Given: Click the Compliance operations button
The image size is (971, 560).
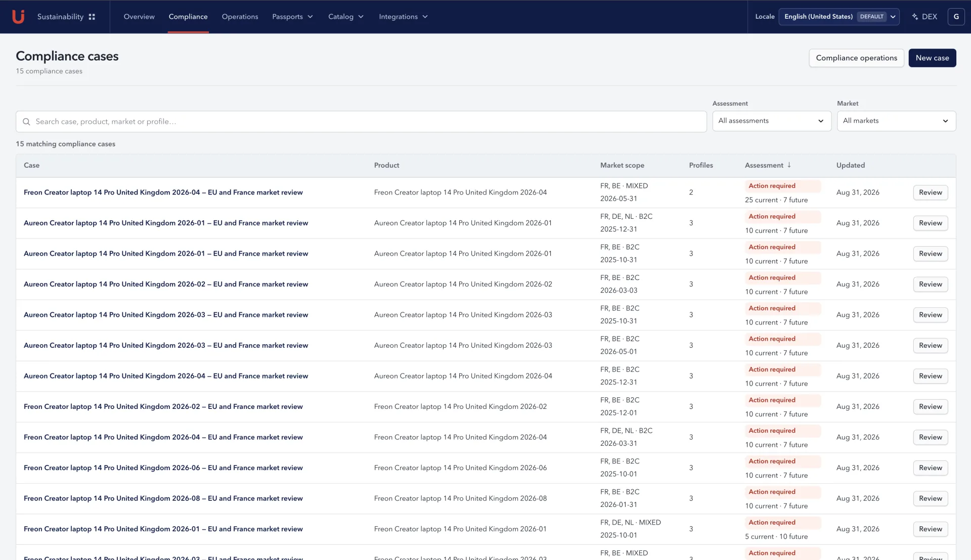Looking at the screenshot, I should click(856, 58).
